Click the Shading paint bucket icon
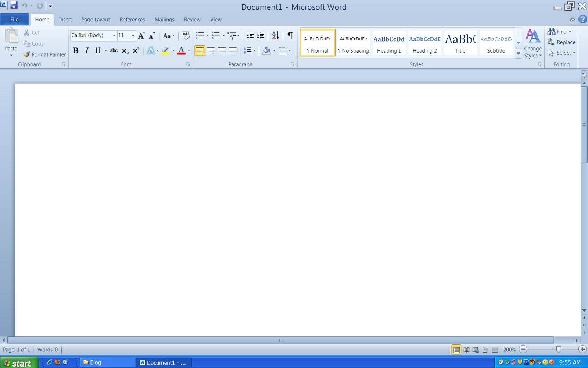Viewport: 588px width, 368px height. (x=267, y=51)
